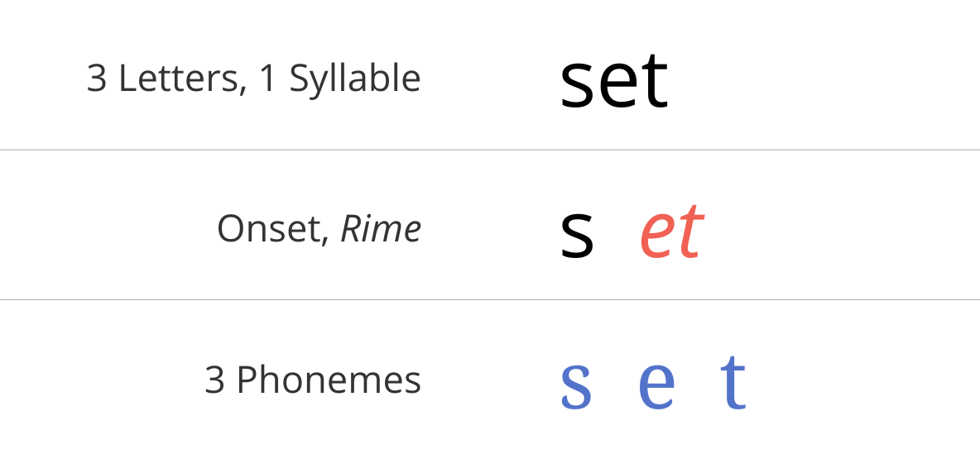Click the word "Syllable"
980x454 pixels.
coord(355,80)
